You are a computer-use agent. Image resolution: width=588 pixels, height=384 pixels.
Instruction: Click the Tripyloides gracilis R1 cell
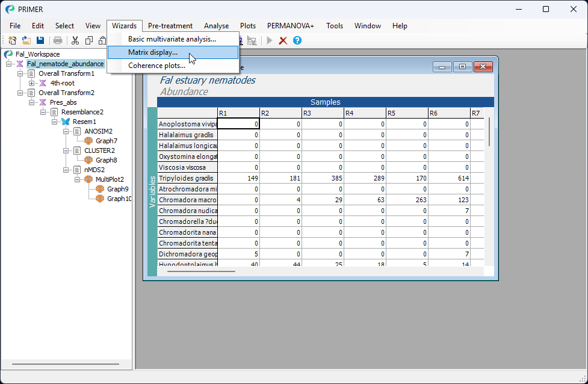click(238, 178)
